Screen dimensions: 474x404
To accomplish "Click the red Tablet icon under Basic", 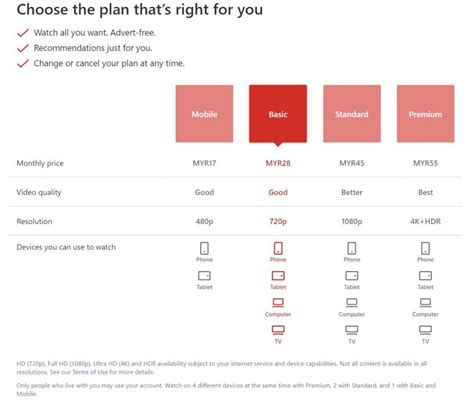I will point(278,276).
